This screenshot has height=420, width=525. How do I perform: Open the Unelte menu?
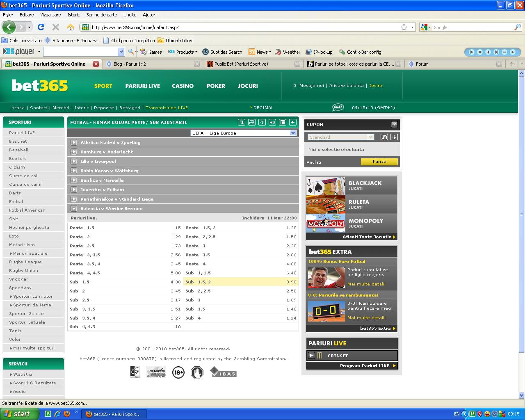click(130, 15)
